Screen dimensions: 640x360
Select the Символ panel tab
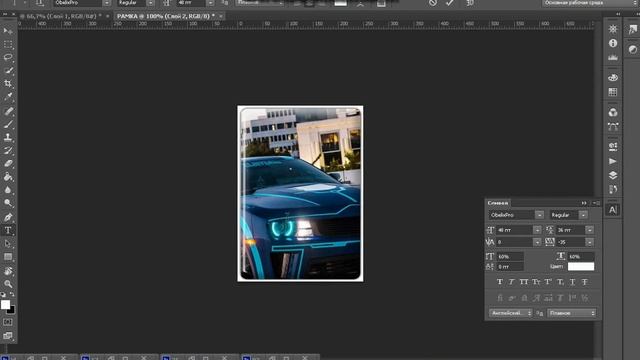[498, 203]
